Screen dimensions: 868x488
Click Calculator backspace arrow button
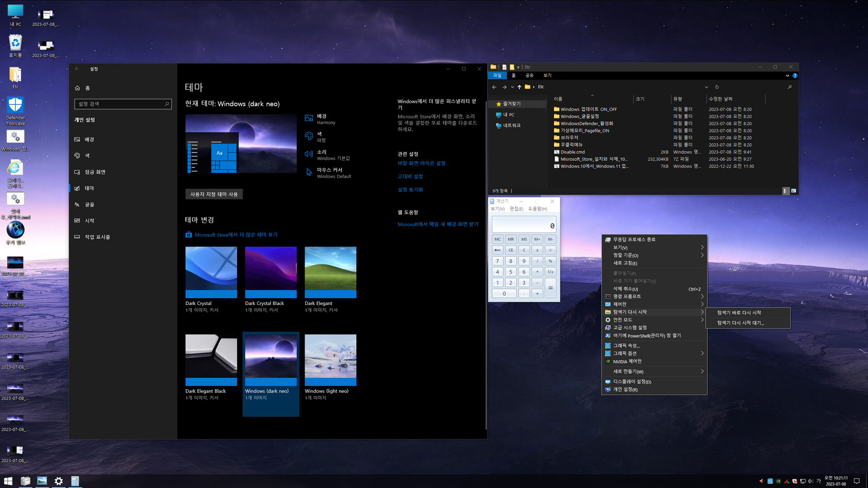[x=498, y=250]
